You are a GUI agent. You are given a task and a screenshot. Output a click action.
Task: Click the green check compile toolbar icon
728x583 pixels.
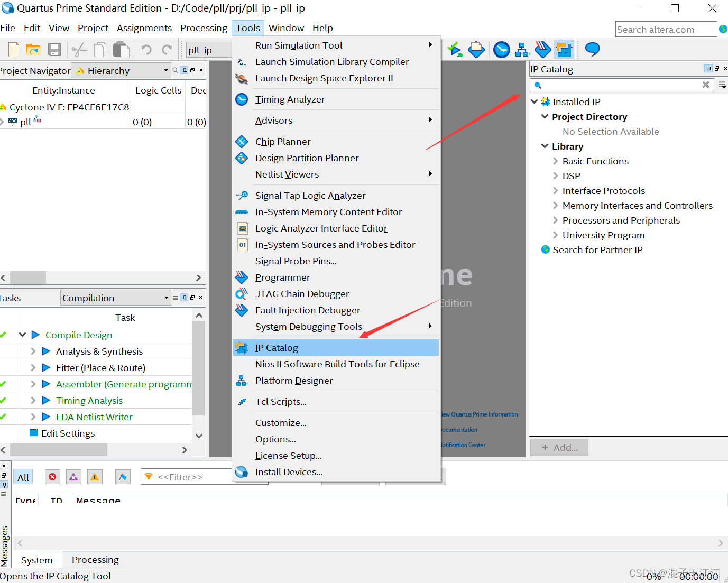(455, 50)
